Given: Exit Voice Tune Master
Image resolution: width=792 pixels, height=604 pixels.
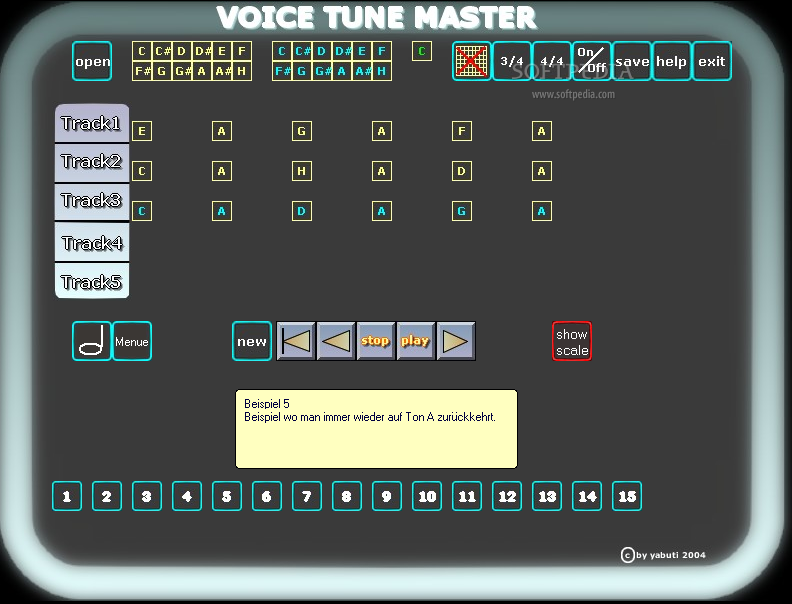Looking at the screenshot, I should click(712, 61).
